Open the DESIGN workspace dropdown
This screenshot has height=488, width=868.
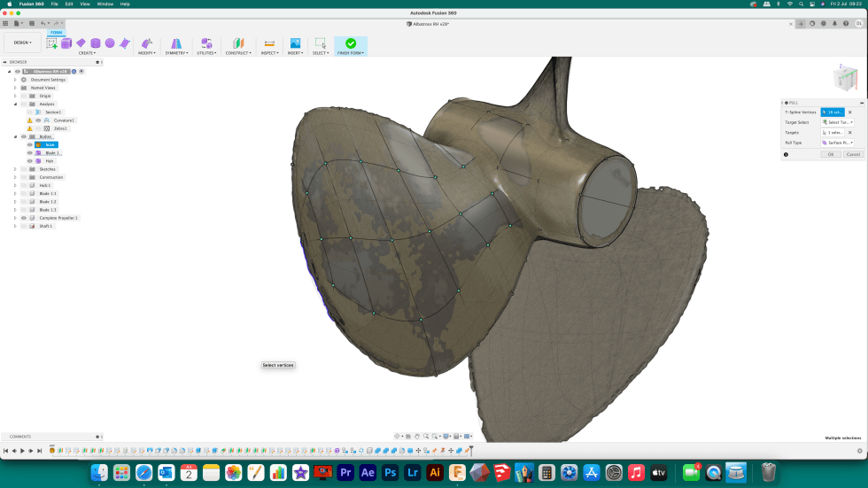(x=23, y=43)
